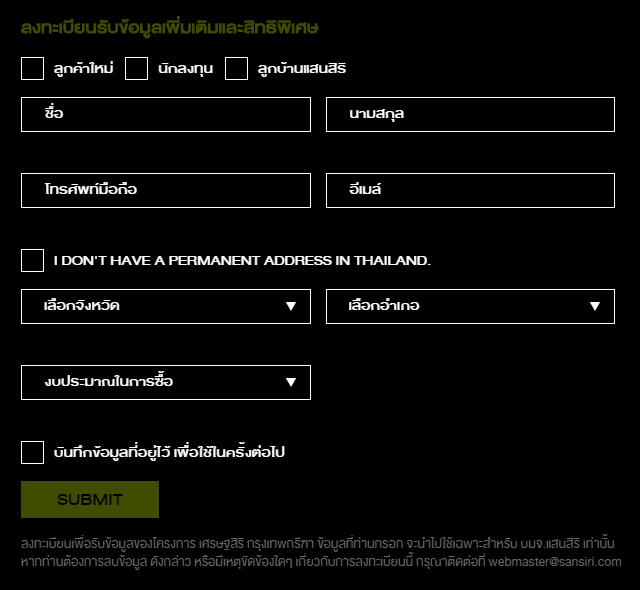The height and width of the screenshot is (590, 640).
Task: Enable the no permanent address in Thailand checkbox
Action: point(32,260)
